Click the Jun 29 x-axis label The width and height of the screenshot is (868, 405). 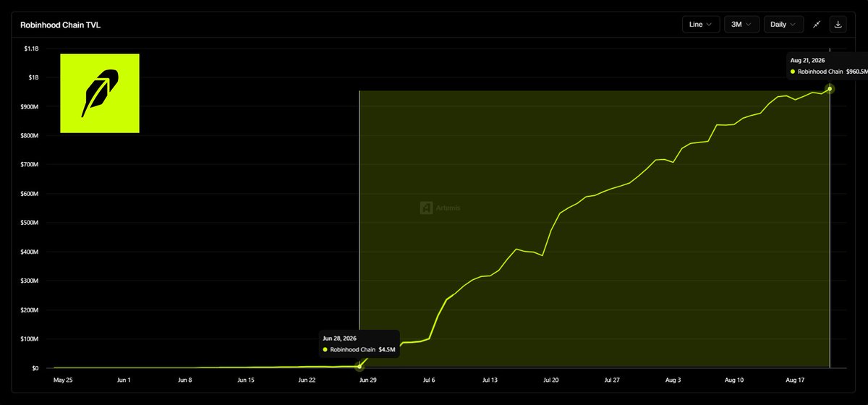pyautogui.click(x=368, y=380)
